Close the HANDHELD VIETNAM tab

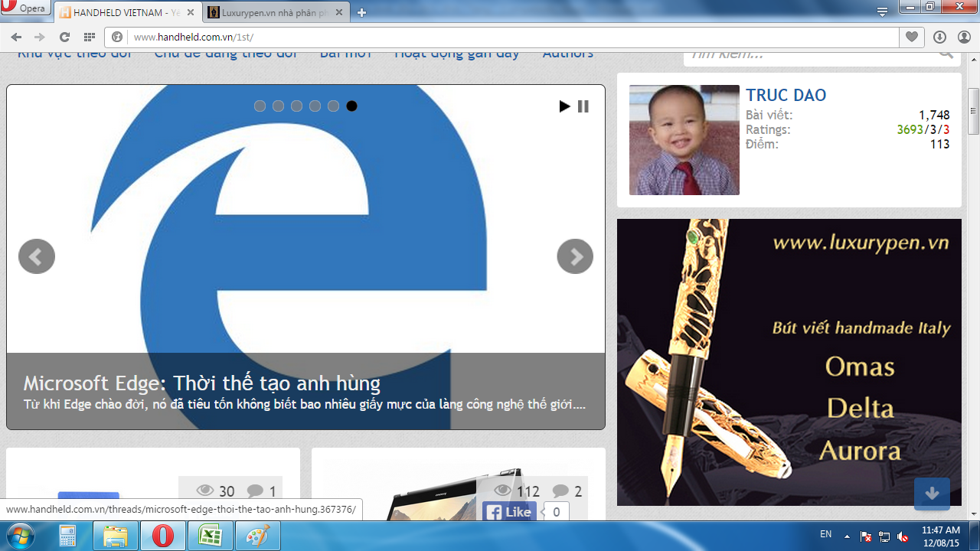[190, 12]
